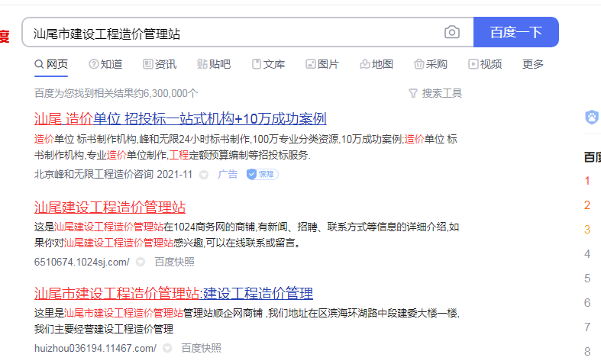The height and width of the screenshot is (364, 601).
Task: Click the camera image search icon
Action: pyautogui.click(x=452, y=32)
